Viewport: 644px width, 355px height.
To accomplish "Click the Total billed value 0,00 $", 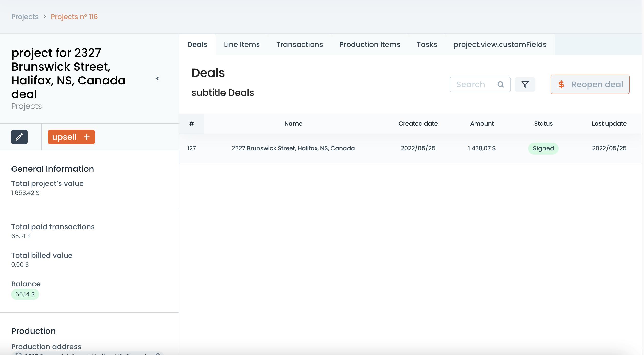I will click(x=20, y=265).
